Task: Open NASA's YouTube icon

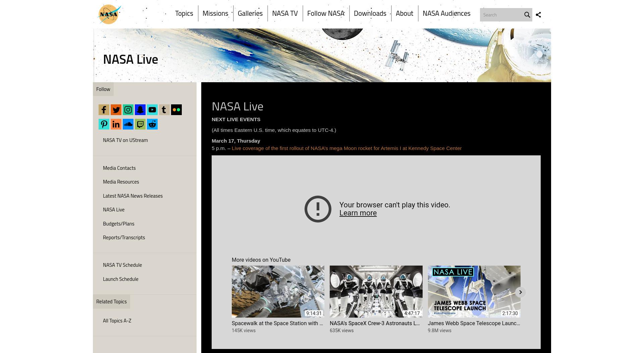Action: [x=152, y=110]
